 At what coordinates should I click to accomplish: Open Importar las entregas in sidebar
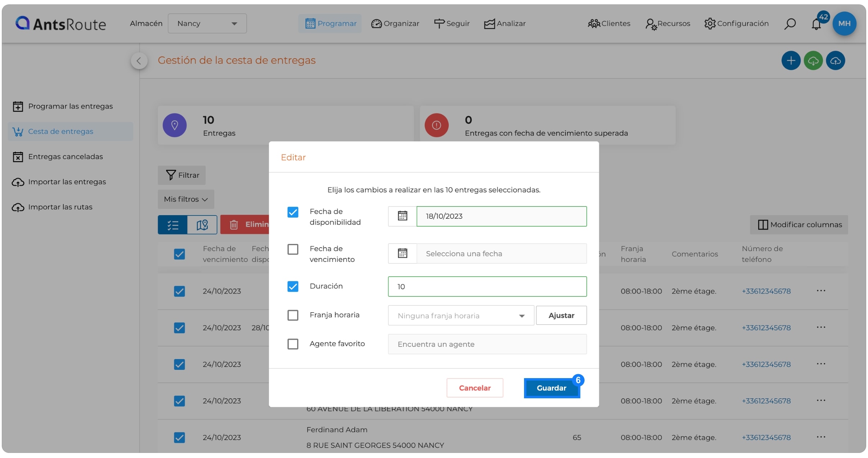coord(71,182)
